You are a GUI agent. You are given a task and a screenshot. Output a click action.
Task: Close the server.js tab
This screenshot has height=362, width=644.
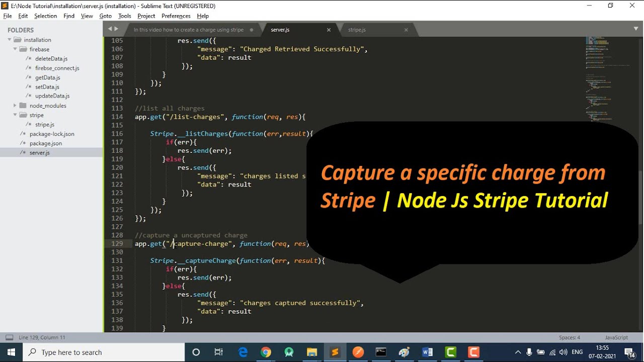(329, 30)
